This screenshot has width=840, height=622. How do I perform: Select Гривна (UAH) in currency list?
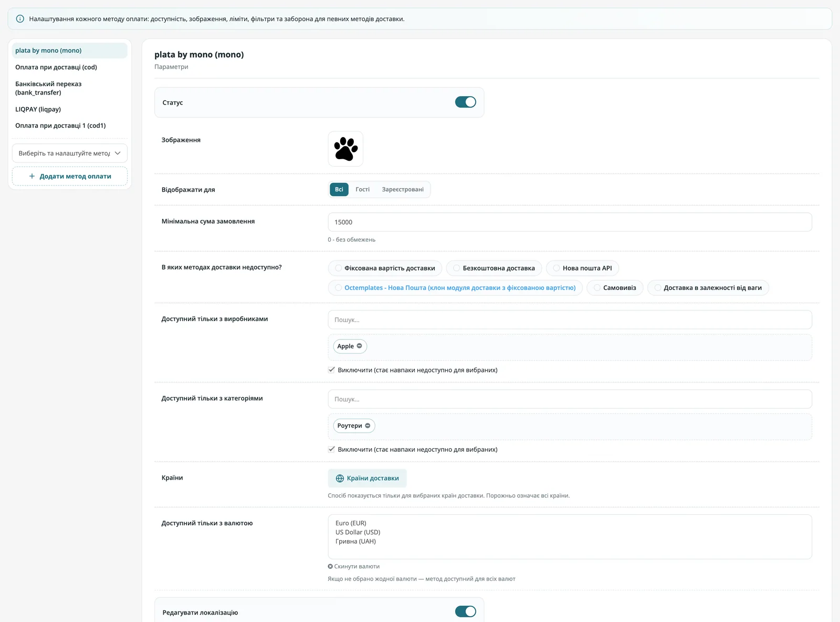[355, 541]
